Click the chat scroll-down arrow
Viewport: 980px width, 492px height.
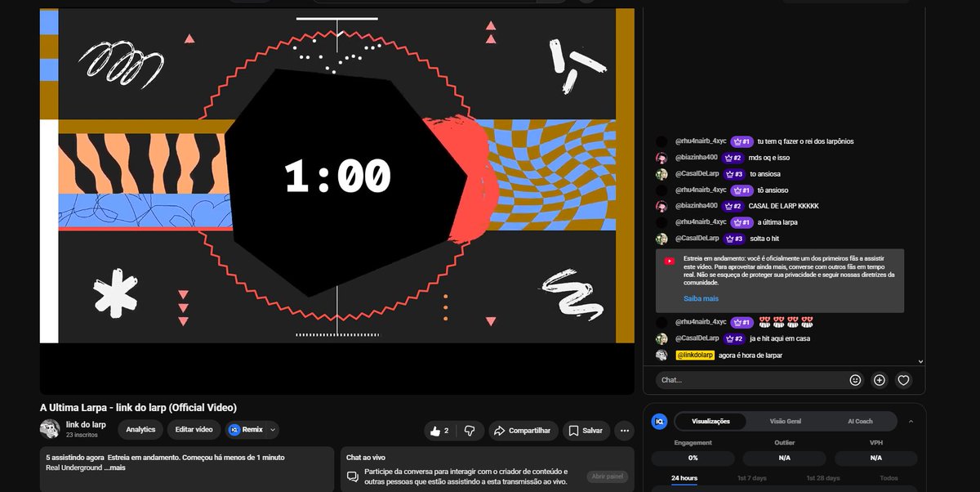pos(920,360)
